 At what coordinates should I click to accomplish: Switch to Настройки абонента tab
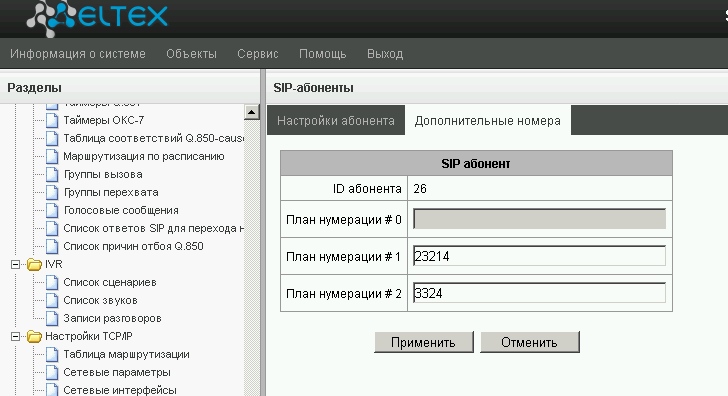tap(336, 120)
